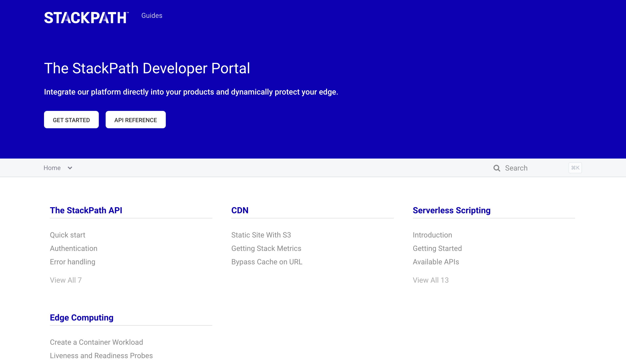Open the Available APIs guide
This screenshot has height=364, width=626.
pyautogui.click(x=436, y=262)
